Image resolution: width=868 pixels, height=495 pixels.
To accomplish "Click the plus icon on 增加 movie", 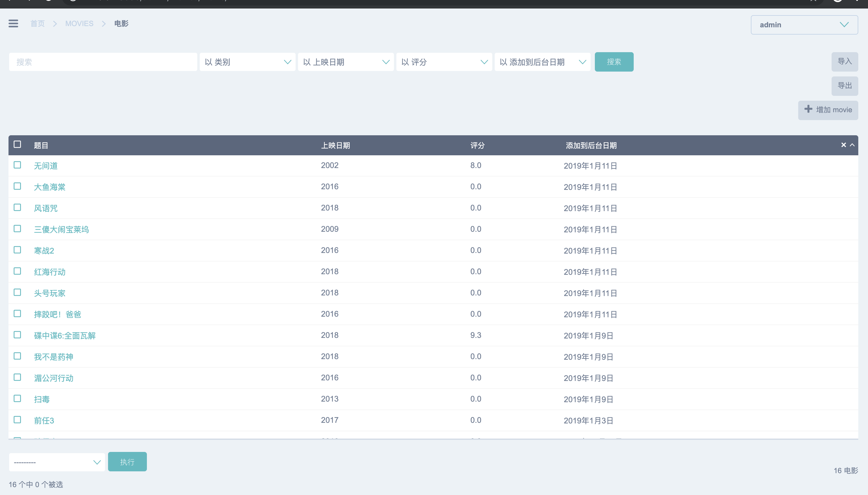I will [808, 109].
